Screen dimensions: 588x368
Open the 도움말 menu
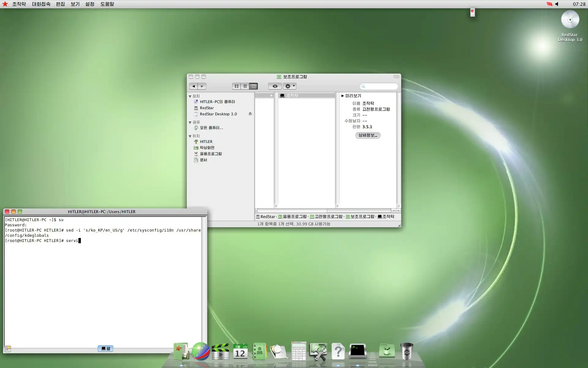pos(107,4)
